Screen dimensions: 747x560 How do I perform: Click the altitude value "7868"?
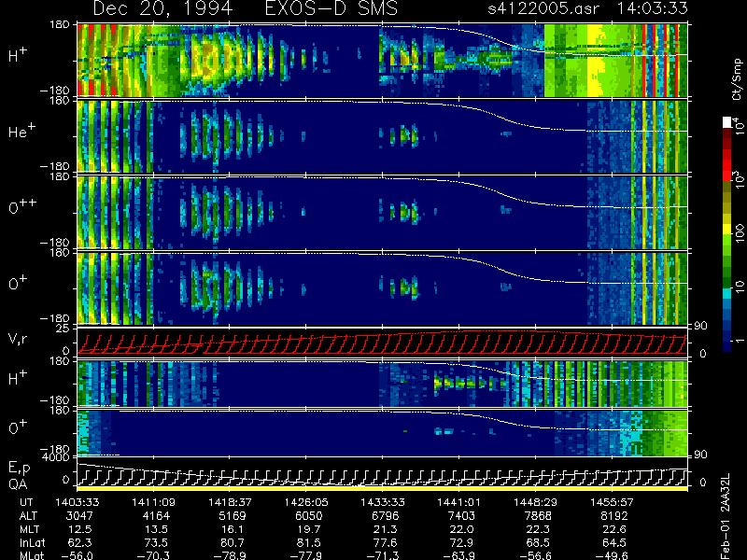(x=538, y=516)
